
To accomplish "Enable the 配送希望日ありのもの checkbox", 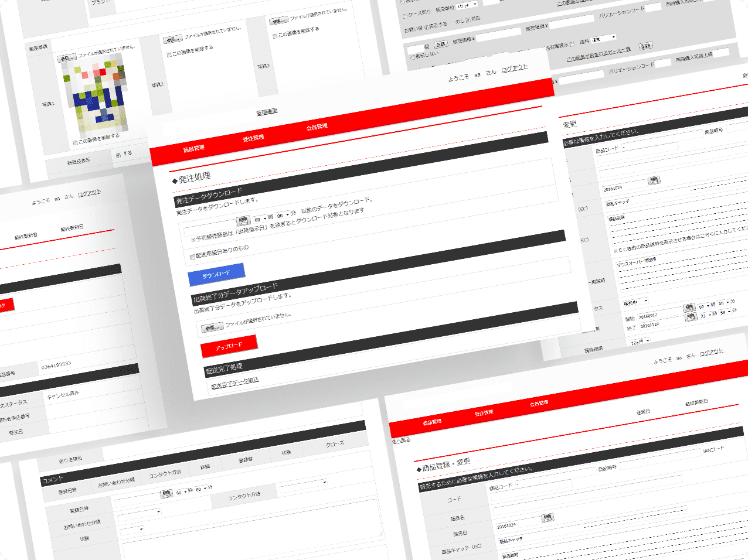I will pos(192,257).
